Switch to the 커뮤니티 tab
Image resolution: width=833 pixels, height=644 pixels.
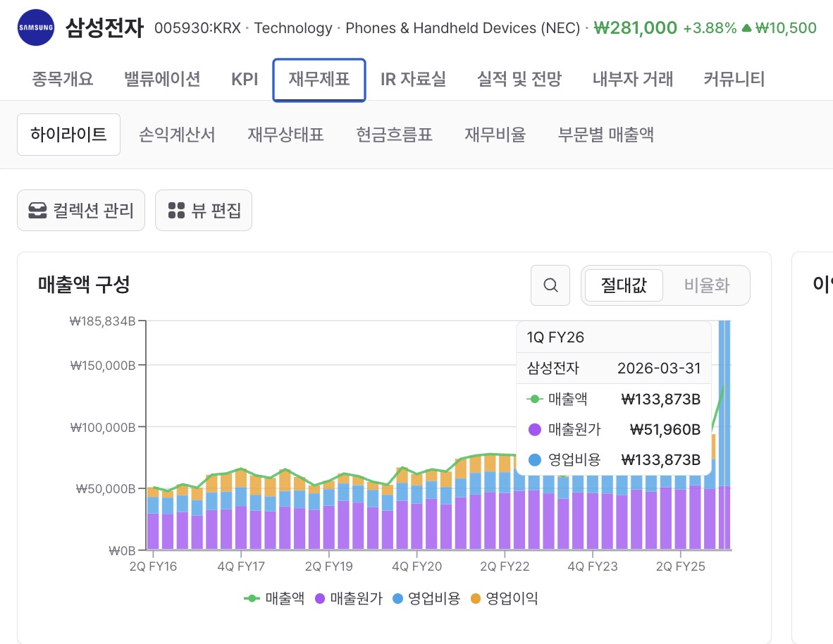click(x=734, y=79)
